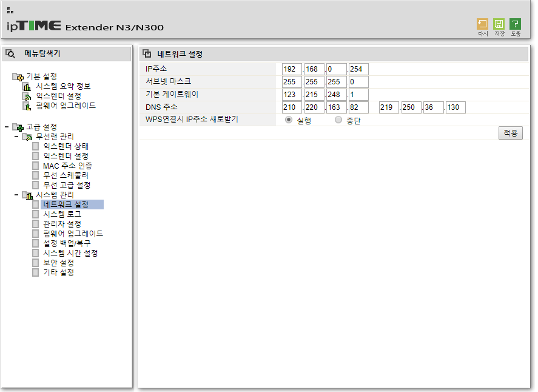Click the last IP address octet field 254
Viewport: 538px width, 392px height.
358,69
